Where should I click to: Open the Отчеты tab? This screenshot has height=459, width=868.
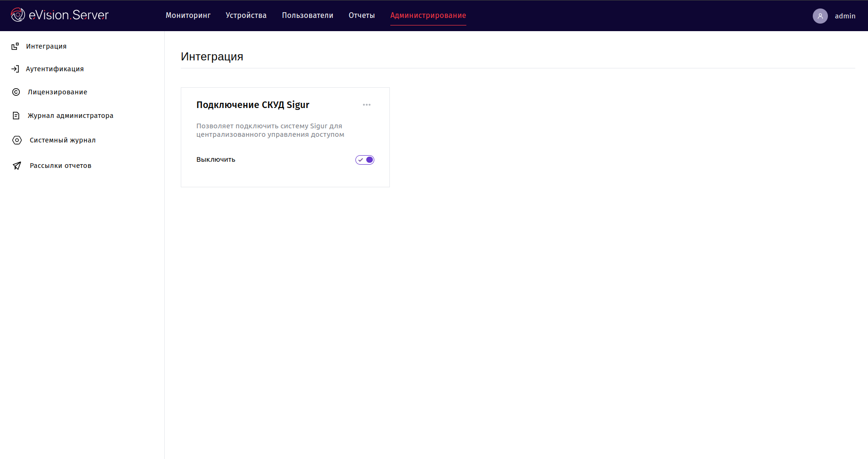pyautogui.click(x=362, y=16)
